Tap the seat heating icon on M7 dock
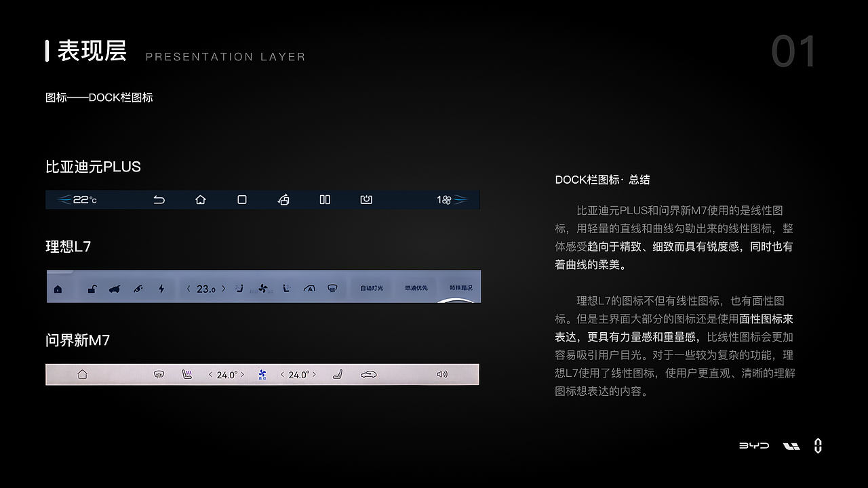The height and width of the screenshot is (488, 868). point(187,373)
